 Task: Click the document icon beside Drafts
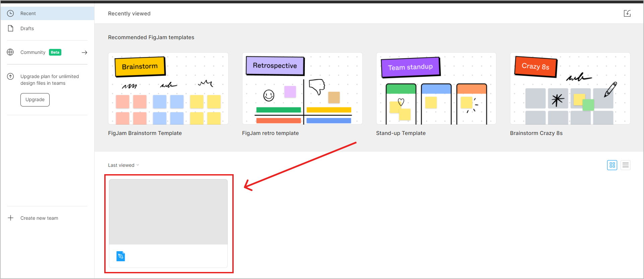coord(10,28)
